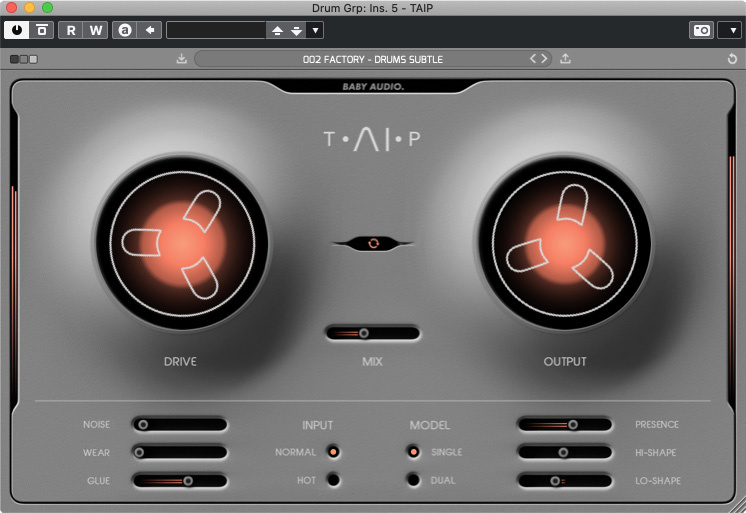Select NORMAL input mode
Screen dimensions: 746x513
coord(334,452)
